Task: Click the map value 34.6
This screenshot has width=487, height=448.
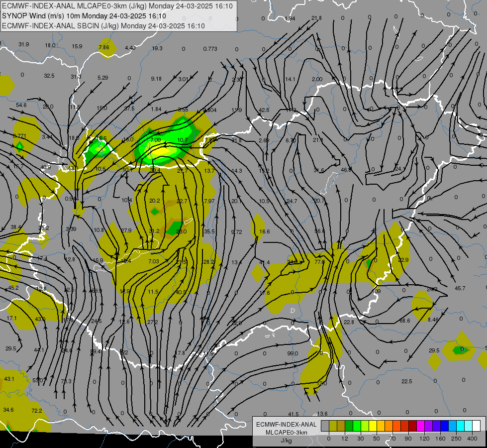Action: click(8, 410)
